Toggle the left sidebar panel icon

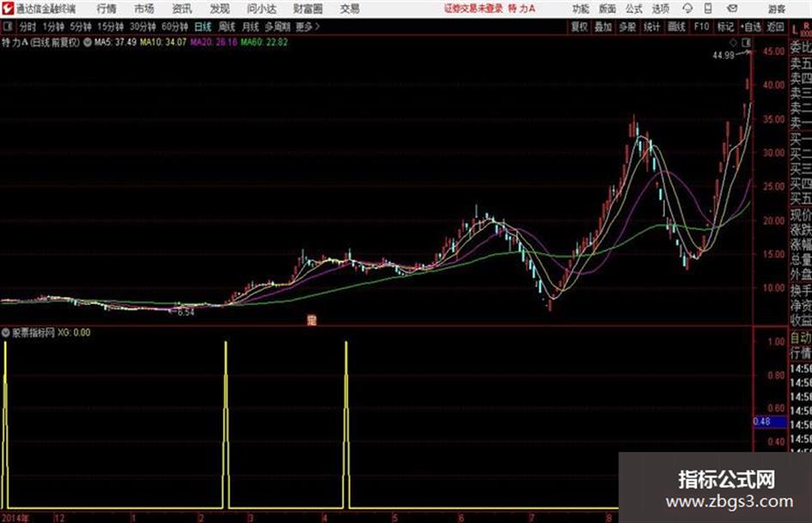pyautogui.click(x=8, y=27)
